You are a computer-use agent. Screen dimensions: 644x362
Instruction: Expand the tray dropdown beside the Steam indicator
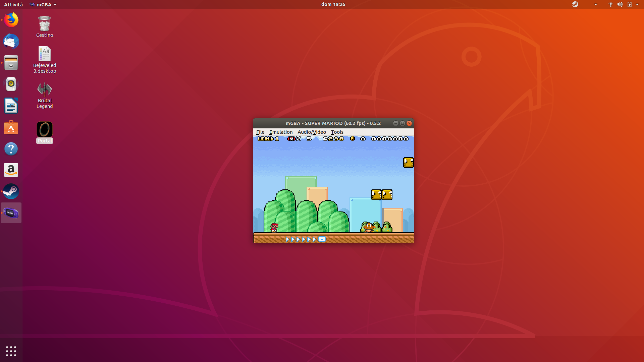pos(596,4)
